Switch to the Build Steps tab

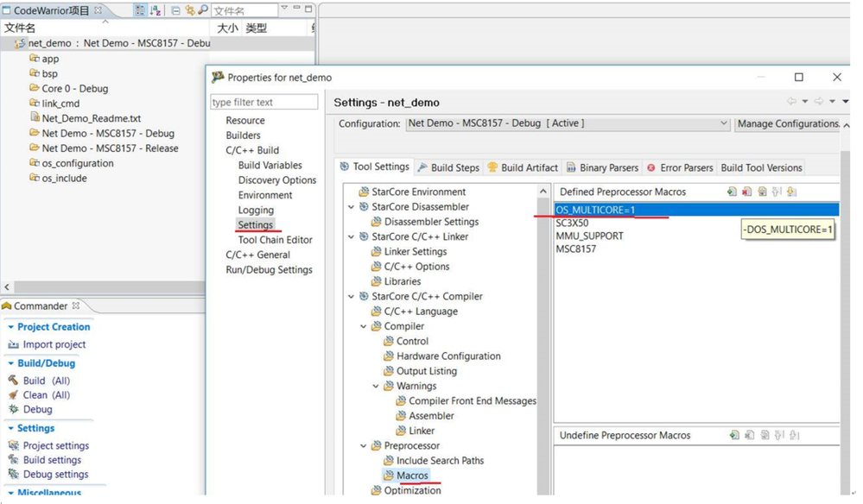tap(447, 167)
